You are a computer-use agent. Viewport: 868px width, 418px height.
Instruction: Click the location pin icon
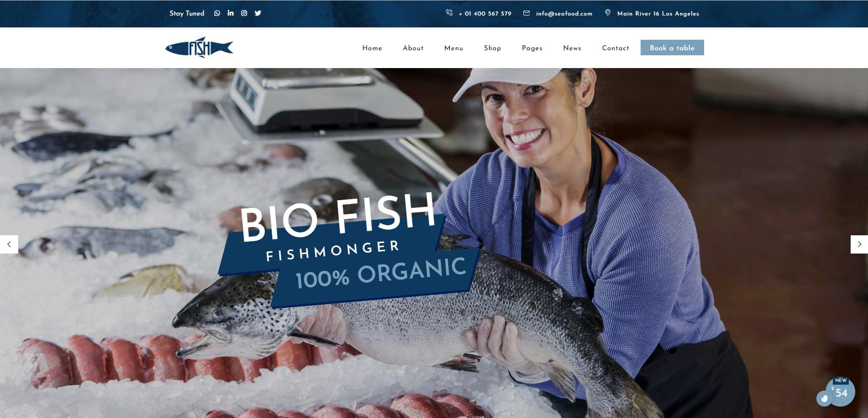(608, 13)
